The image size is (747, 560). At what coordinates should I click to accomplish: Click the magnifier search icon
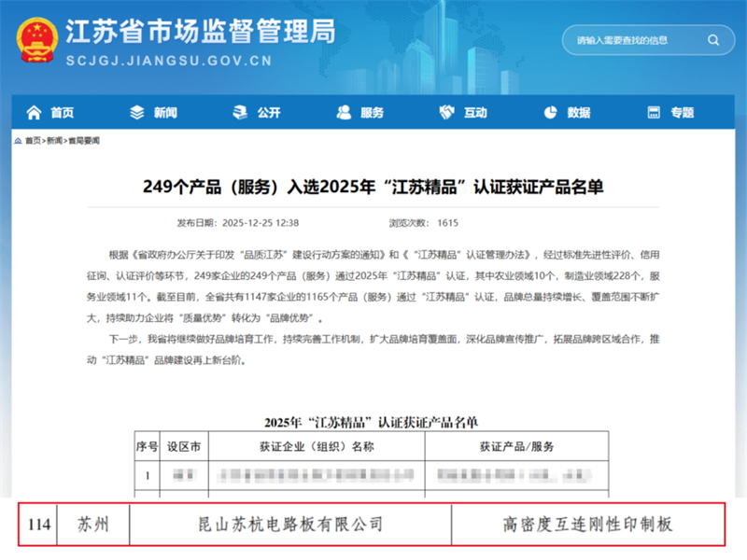pos(711,40)
